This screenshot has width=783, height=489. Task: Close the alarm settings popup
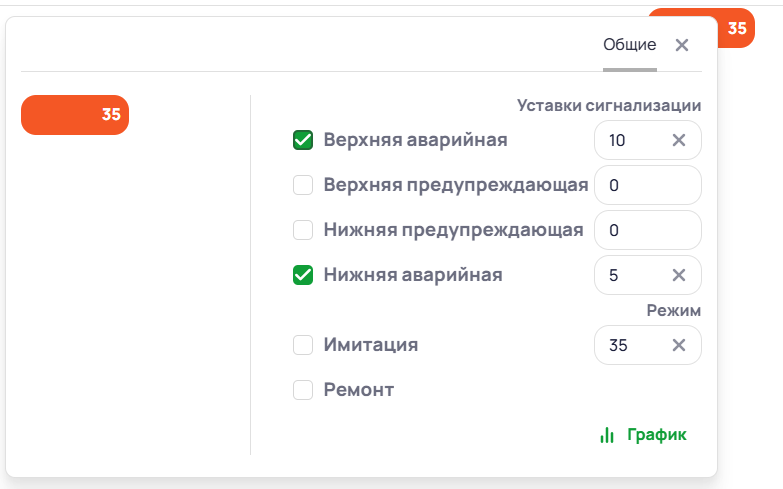click(682, 45)
